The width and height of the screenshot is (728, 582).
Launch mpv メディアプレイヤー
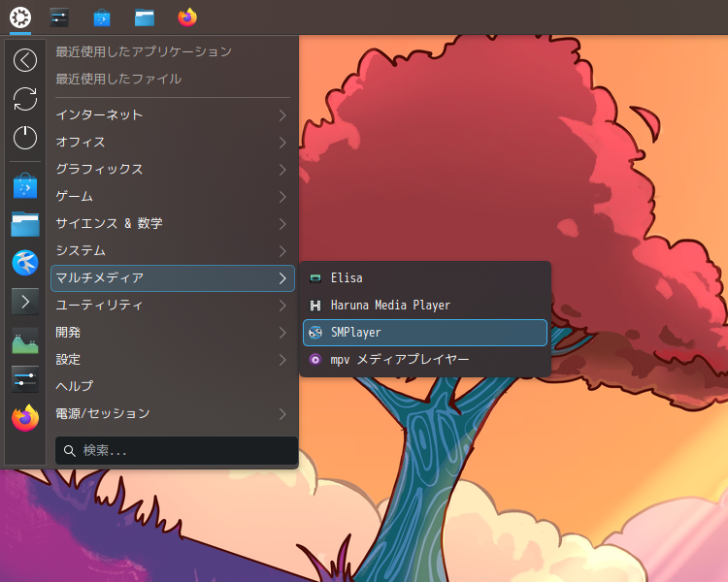(425, 360)
